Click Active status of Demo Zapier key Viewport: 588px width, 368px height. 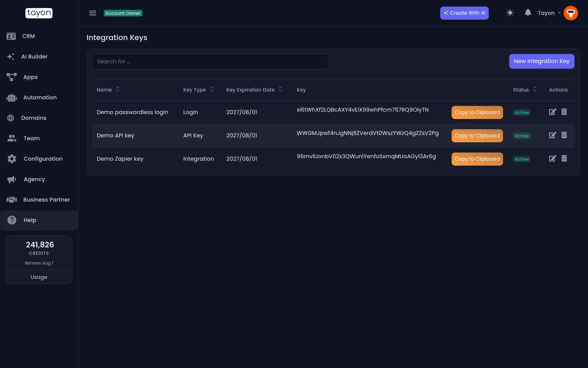521,159
